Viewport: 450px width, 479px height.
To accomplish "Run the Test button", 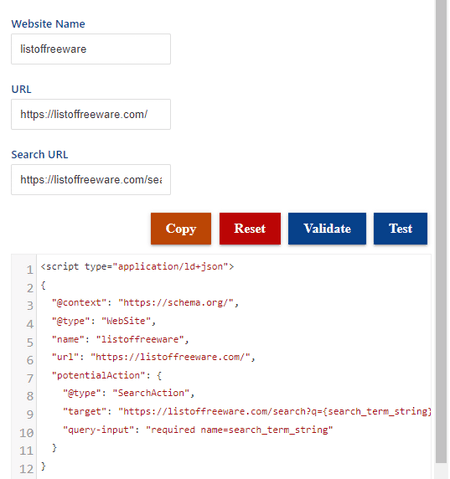I will click(x=400, y=229).
